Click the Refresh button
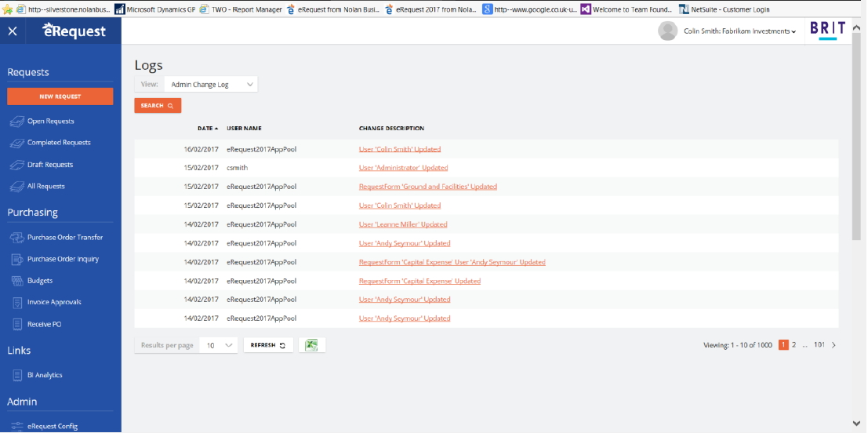Image resolution: width=868 pixels, height=433 pixels. click(x=267, y=345)
